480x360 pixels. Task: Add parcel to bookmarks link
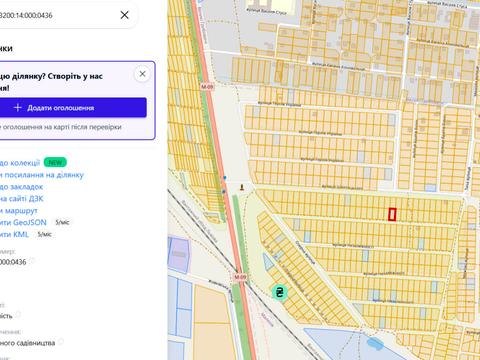click(x=21, y=187)
